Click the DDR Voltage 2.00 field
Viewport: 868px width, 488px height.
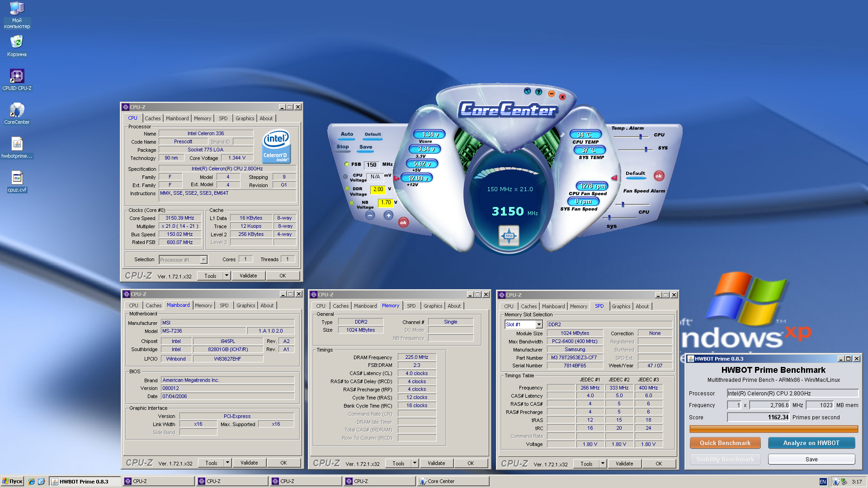[x=378, y=189]
